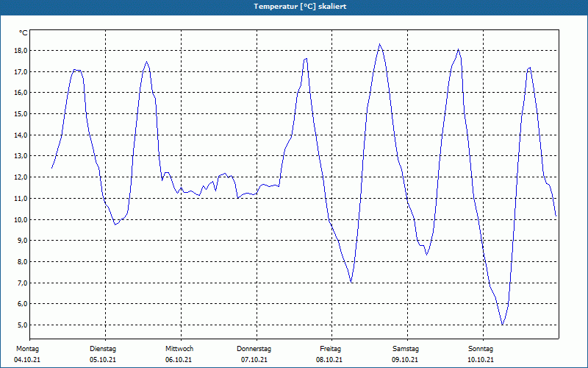The width and height of the screenshot is (588, 368).
Task: Select the Freitag day label
Action: [x=330, y=349]
